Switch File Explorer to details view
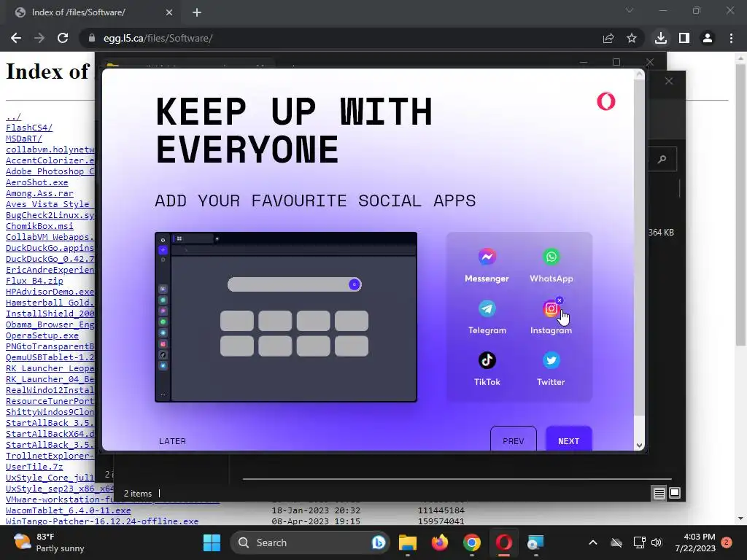Image resolution: width=747 pixels, height=560 pixels. tap(659, 494)
